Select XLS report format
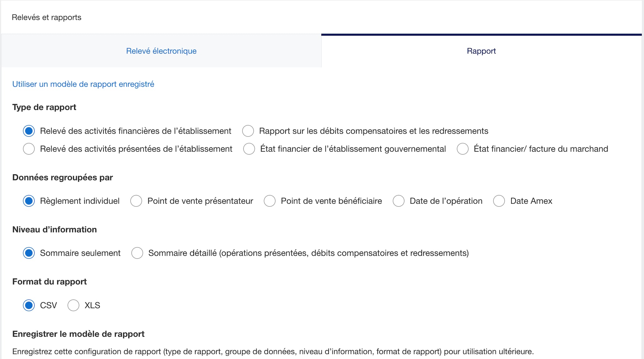 pyautogui.click(x=73, y=305)
